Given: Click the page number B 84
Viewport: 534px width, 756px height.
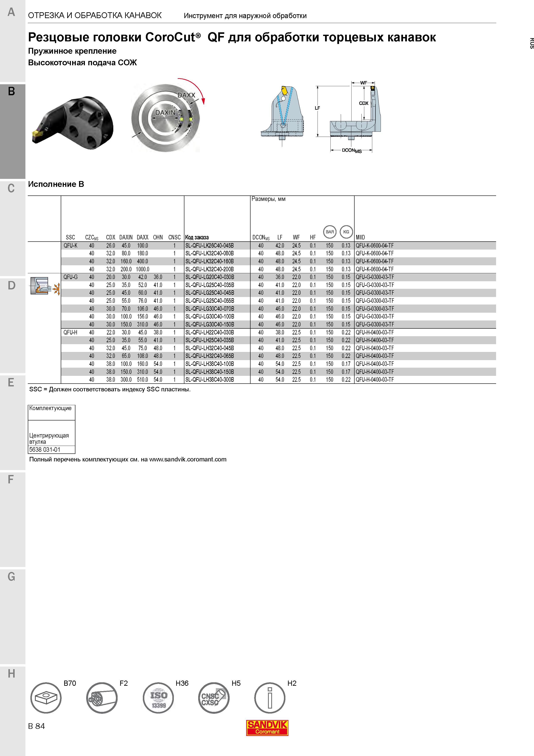Looking at the screenshot, I should (37, 726).
